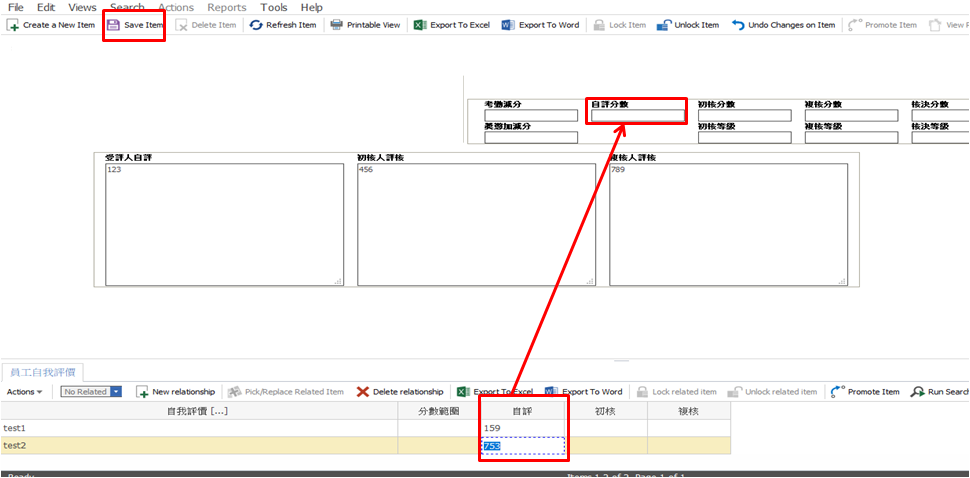Click the 自評分數 input field
Image resolution: width=970 pixels, height=478 pixels.
point(637,116)
